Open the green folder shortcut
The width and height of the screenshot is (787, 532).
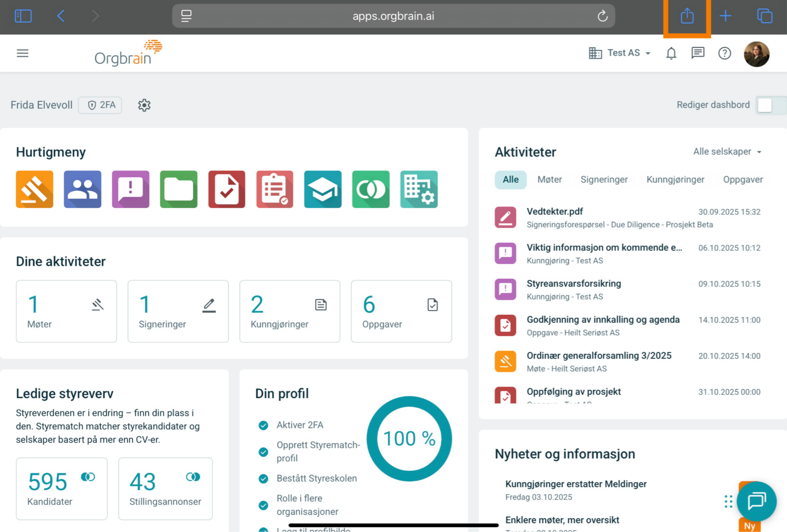click(x=178, y=189)
